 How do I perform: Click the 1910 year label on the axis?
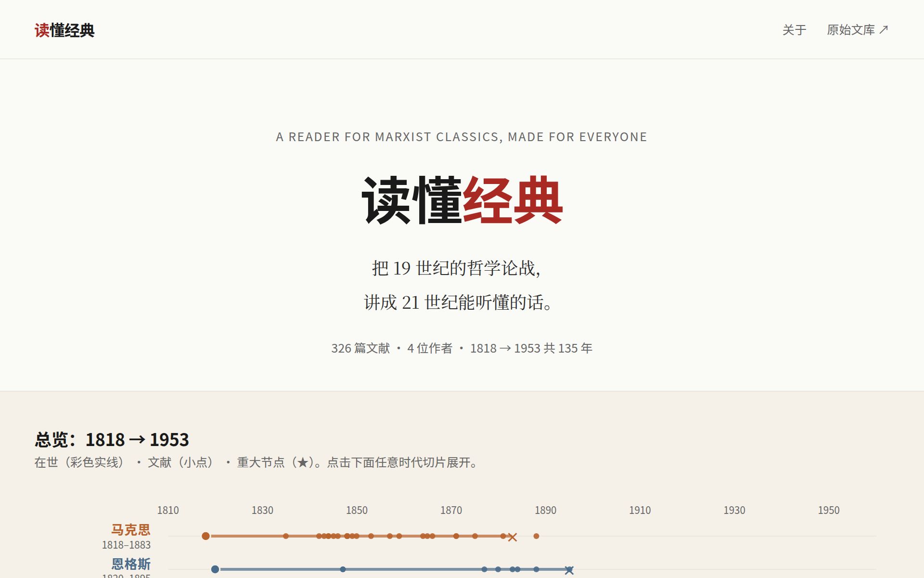(640, 510)
